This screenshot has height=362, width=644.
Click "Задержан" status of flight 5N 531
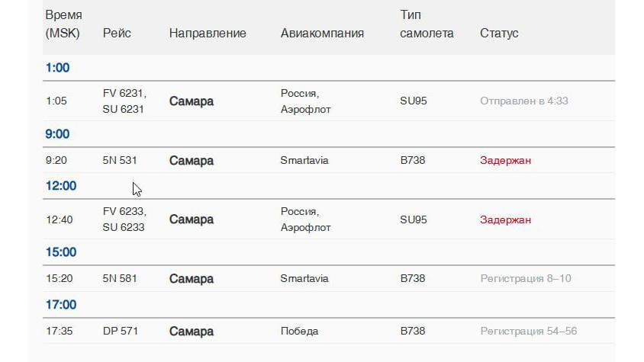tap(505, 161)
